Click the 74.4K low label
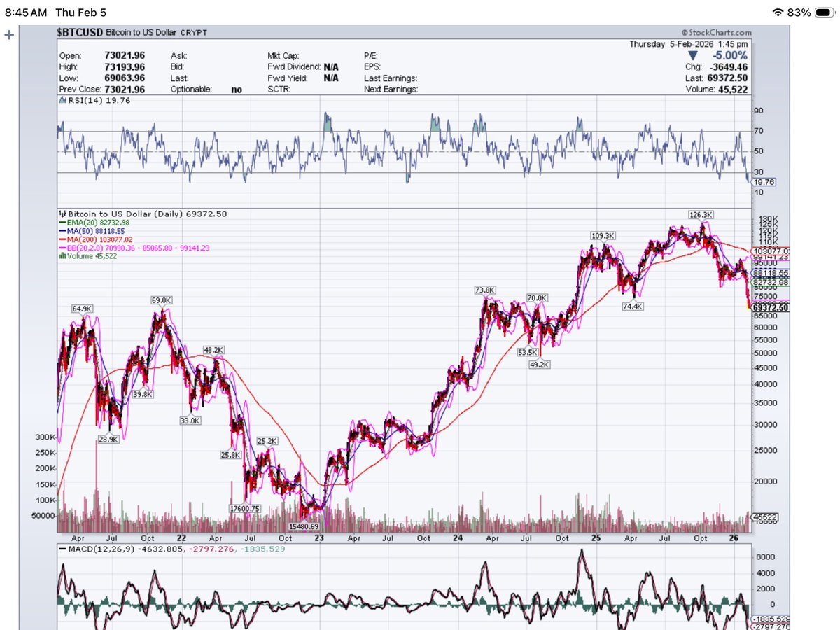840x630 pixels. 633,306
